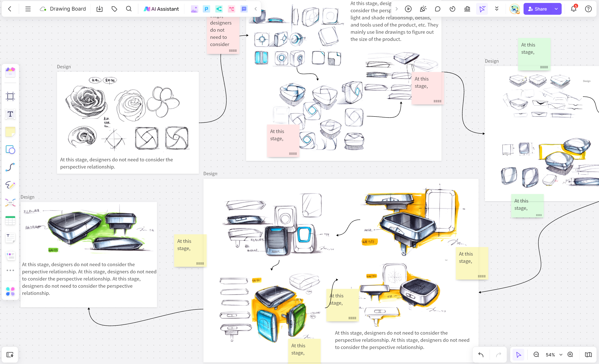
Task: Click the Search icon in top toolbar
Action: 129,9
